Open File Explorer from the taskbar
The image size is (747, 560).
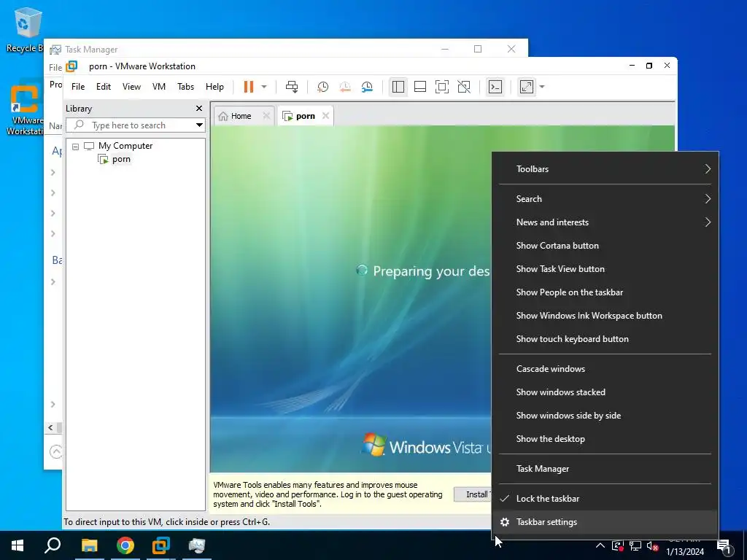pyautogui.click(x=89, y=545)
